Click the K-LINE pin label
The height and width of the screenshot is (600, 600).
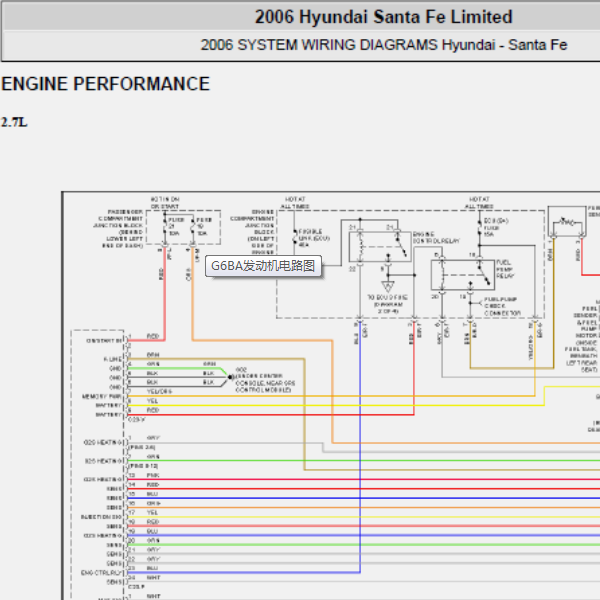pos(112,359)
